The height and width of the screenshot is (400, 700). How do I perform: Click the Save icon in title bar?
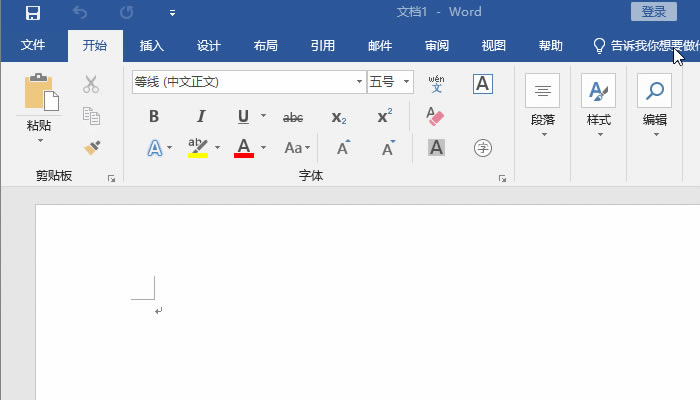pos(33,13)
